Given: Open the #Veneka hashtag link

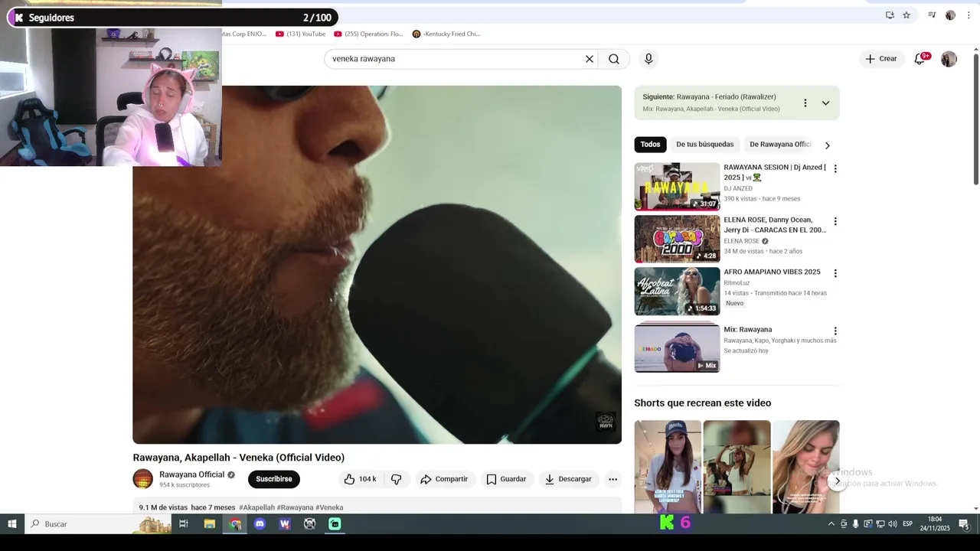Looking at the screenshot, I should [329, 507].
